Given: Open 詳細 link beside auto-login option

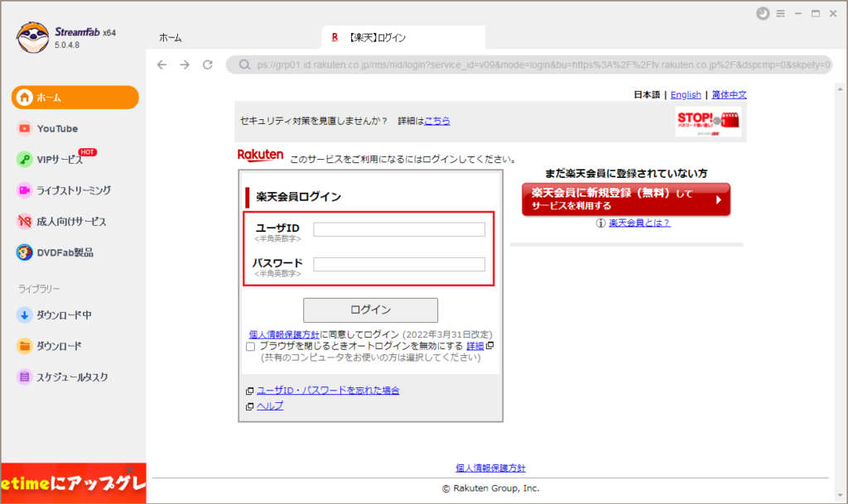Looking at the screenshot, I should point(475,346).
